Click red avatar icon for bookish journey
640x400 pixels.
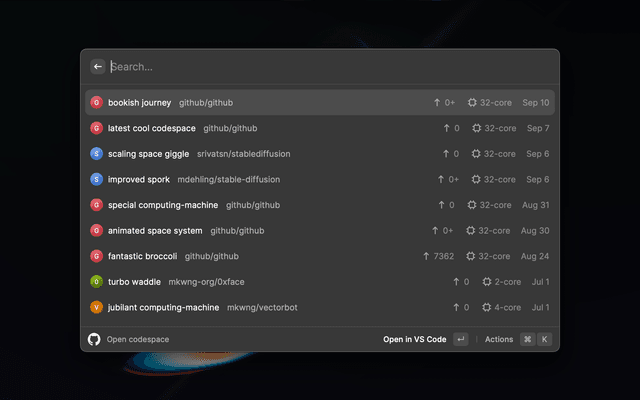click(x=96, y=102)
